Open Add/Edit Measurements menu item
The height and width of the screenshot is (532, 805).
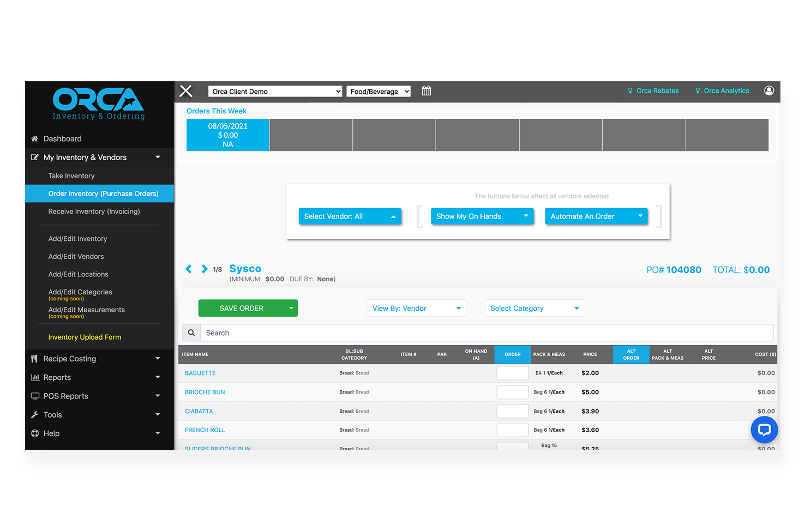[86, 310]
